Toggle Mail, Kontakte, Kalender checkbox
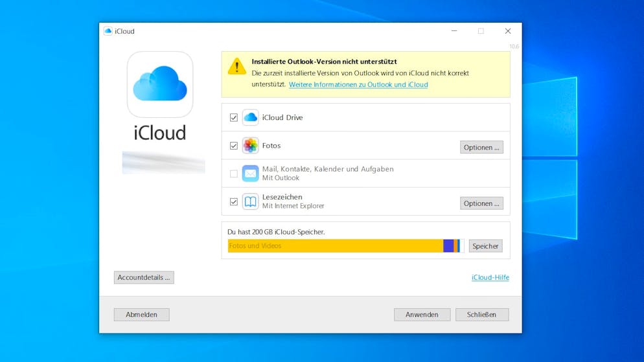This screenshot has height=362, width=644. pyautogui.click(x=234, y=174)
